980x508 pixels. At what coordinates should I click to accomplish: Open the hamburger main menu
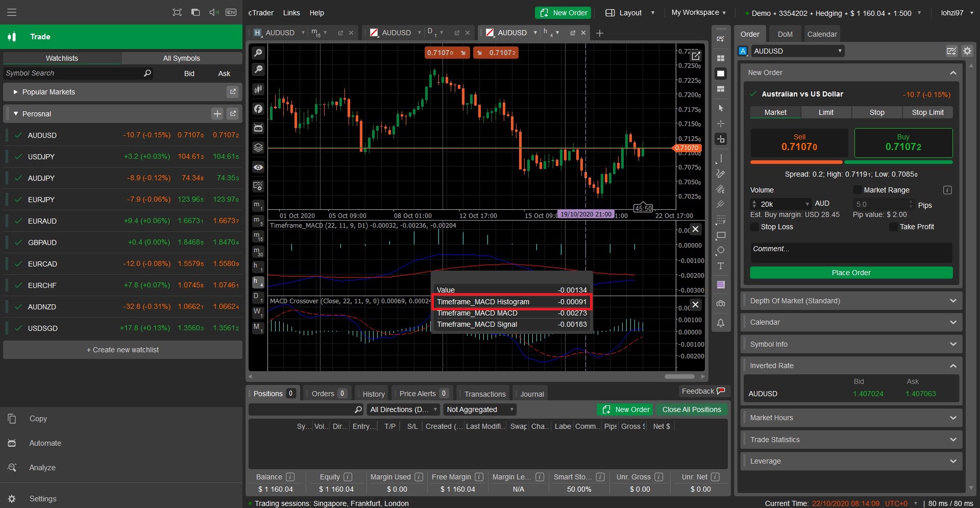(x=12, y=12)
